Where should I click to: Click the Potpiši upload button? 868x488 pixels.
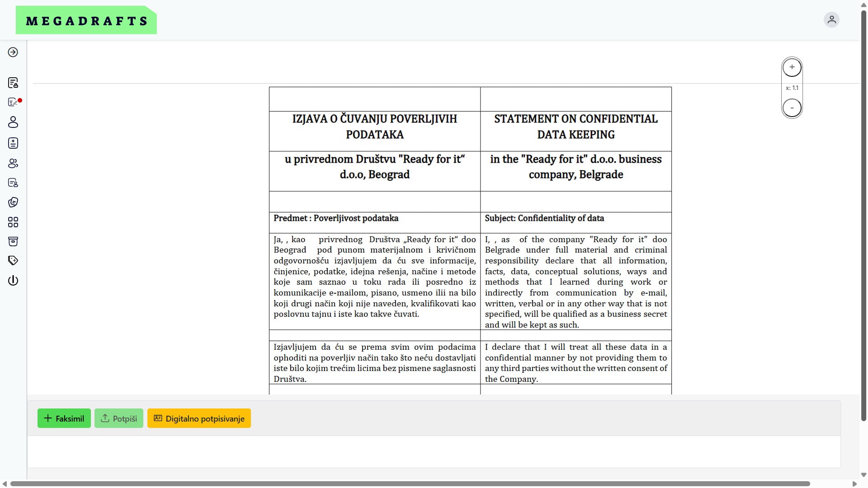pyautogui.click(x=119, y=418)
